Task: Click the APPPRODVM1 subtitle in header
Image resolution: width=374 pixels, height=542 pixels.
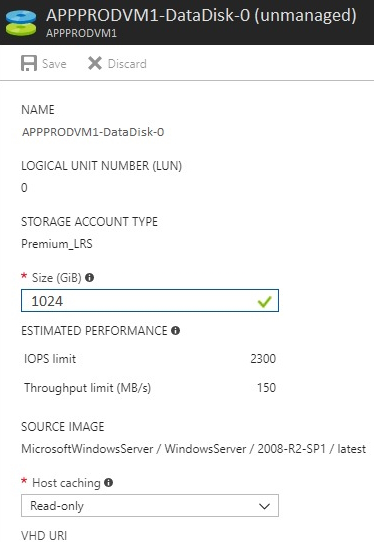Action: click(x=81, y=33)
